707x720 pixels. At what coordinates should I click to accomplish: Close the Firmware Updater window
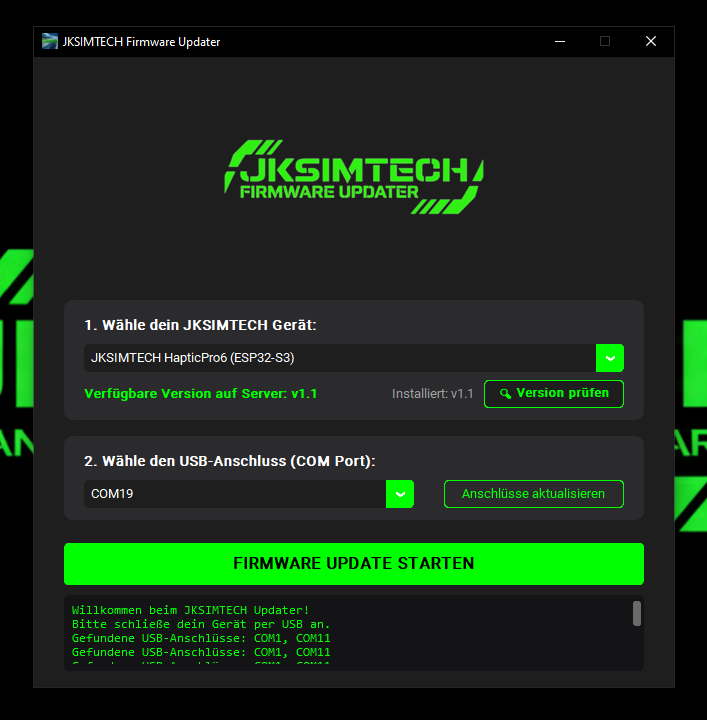(651, 41)
